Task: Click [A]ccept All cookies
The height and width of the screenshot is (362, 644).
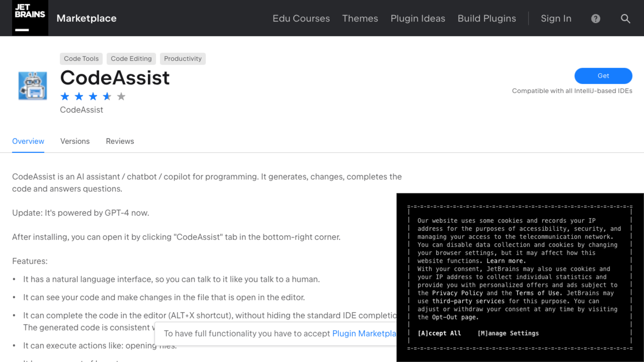Action: click(439, 333)
